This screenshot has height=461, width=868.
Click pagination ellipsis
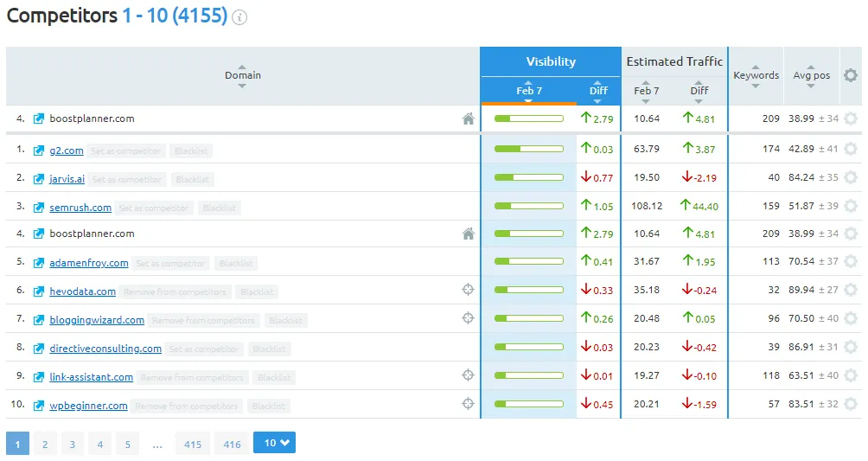pyautogui.click(x=157, y=445)
